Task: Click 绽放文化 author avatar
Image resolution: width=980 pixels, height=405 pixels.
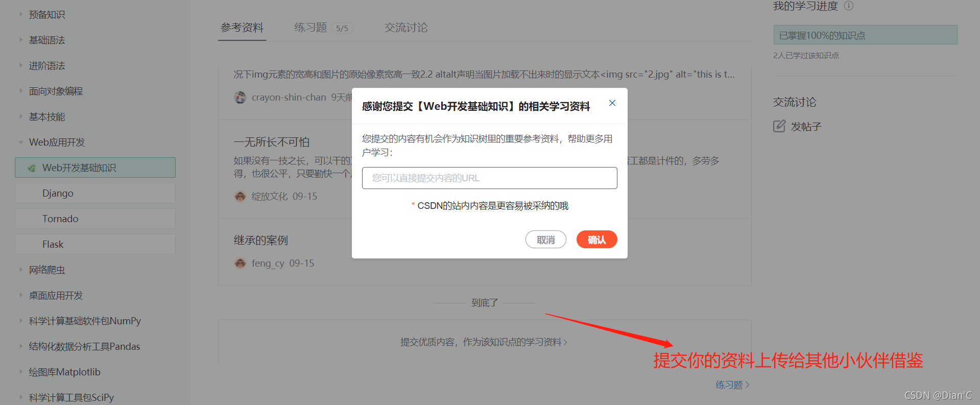Action: pos(240,196)
